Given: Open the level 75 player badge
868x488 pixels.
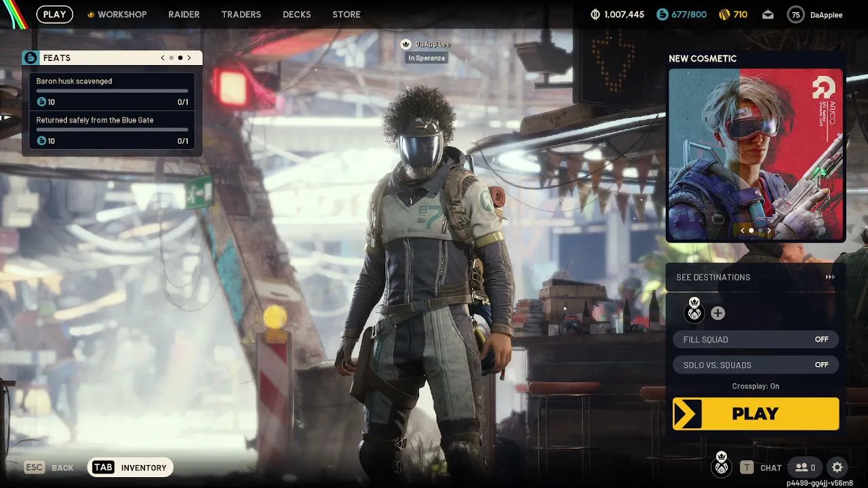Looking at the screenshot, I should [795, 14].
